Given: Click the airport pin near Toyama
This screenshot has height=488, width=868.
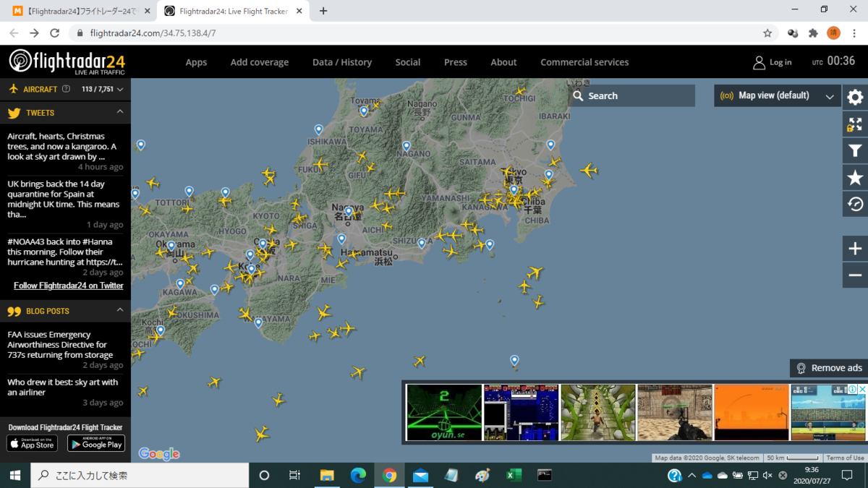Looking at the screenshot, I should 364,111.
